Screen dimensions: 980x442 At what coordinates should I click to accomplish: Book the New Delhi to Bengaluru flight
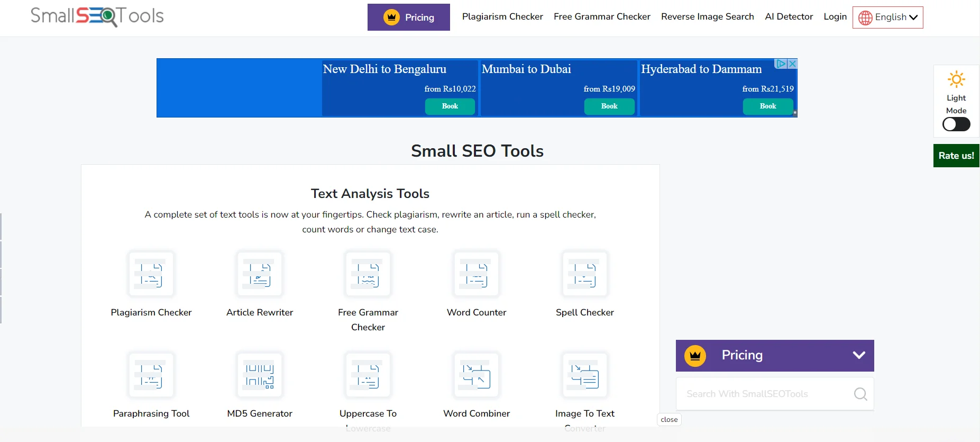click(450, 106)
